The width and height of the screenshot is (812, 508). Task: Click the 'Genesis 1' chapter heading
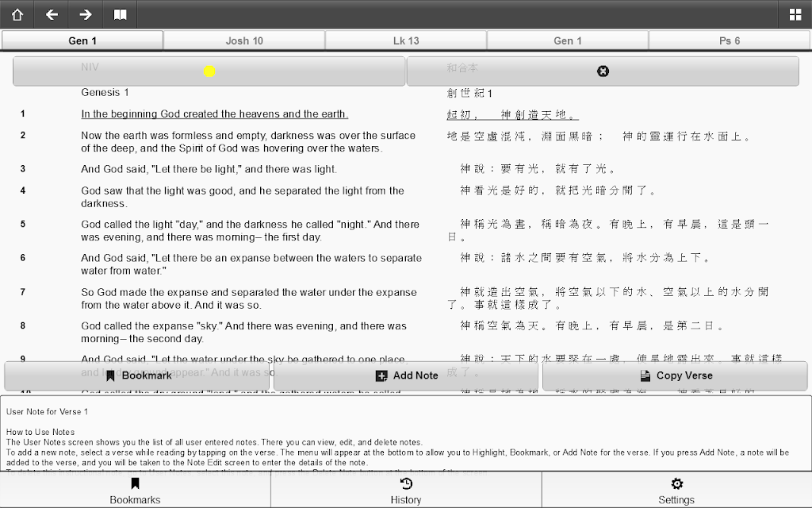pos(105,92)
